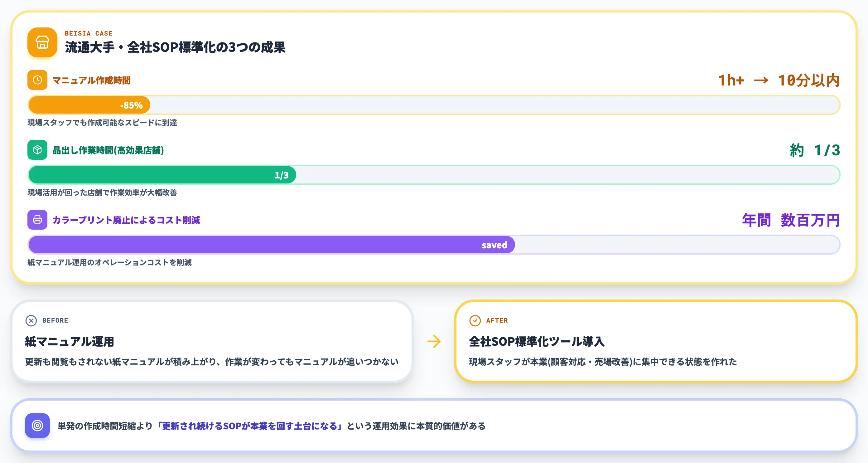
Task: Click the purple target icon in the bottom banner
Action: (37, 426)
